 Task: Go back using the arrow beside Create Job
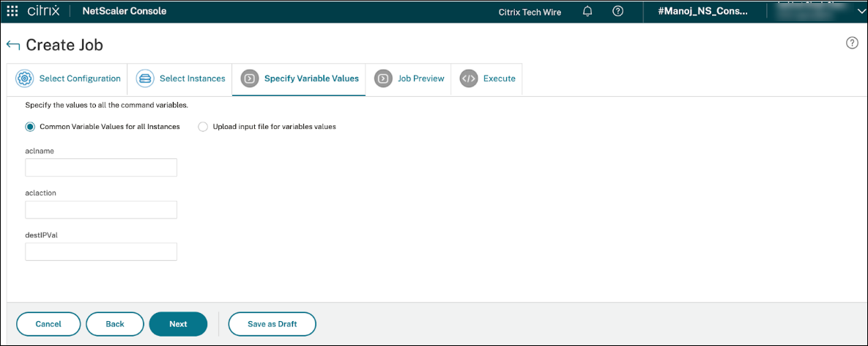tap(12, 45)
